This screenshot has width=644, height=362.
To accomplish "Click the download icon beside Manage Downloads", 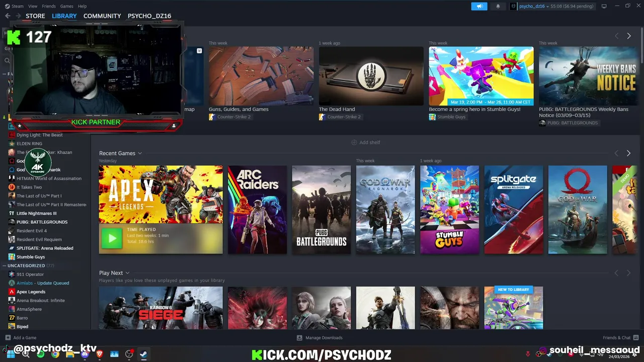I will tap(299, 337).
